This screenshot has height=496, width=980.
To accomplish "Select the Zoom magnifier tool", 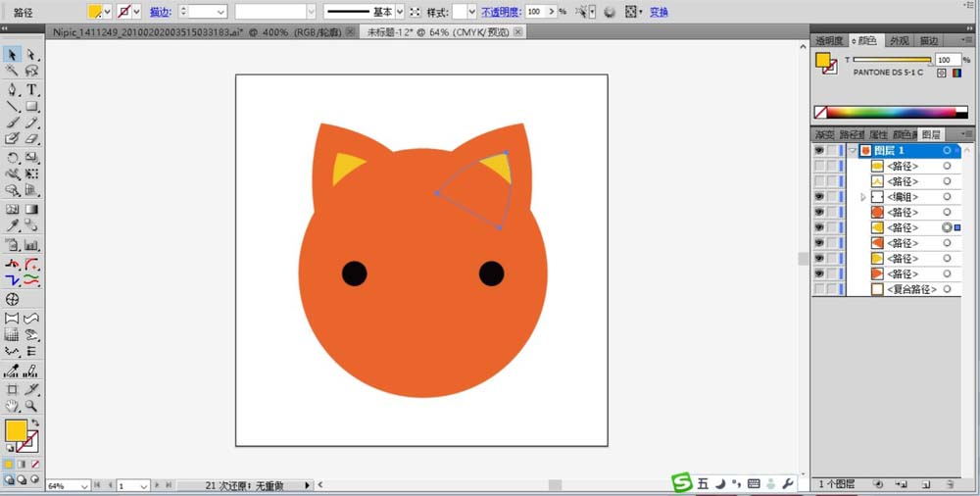I will [x=31, y=406].
